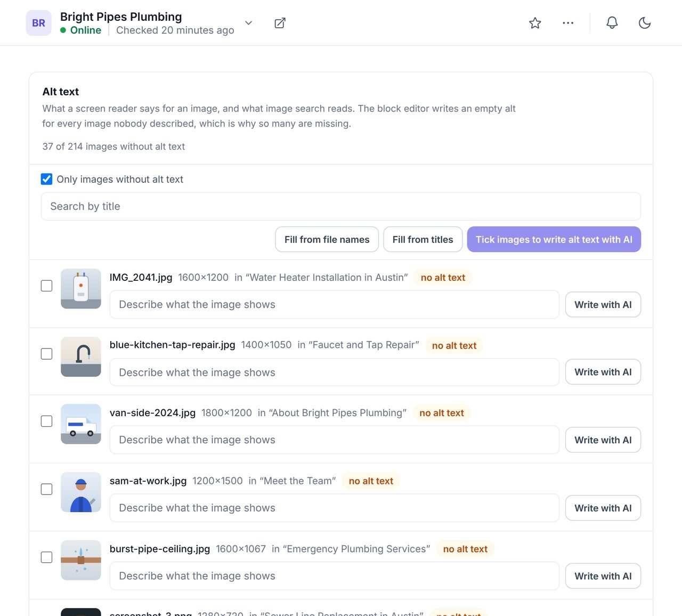Click the Online status label
The height and width of the screenshot is (616, 682).
point(86,30)
